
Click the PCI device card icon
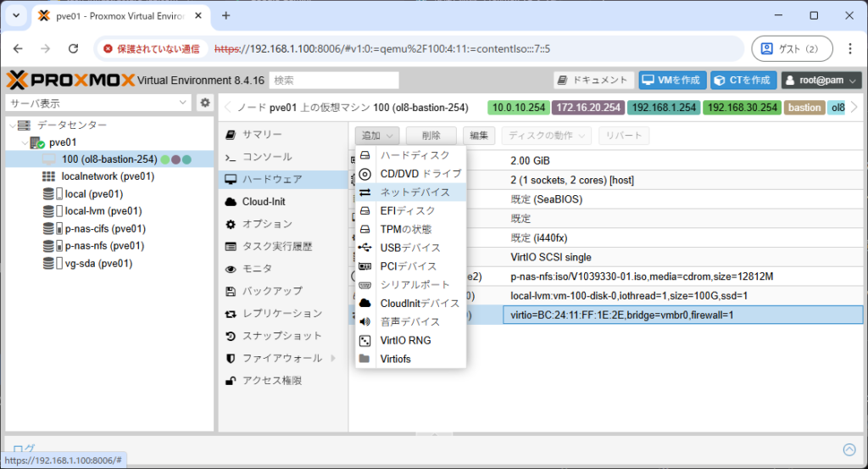[364, 266]
